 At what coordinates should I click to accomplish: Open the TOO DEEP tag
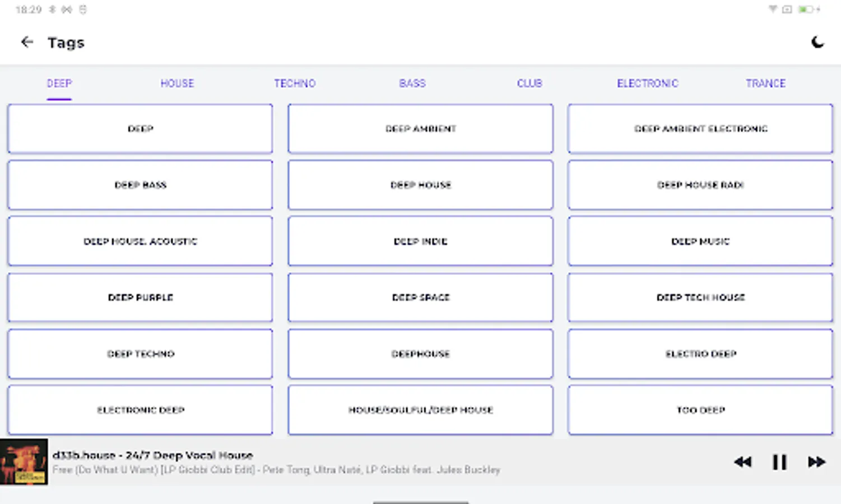(700, 410)
